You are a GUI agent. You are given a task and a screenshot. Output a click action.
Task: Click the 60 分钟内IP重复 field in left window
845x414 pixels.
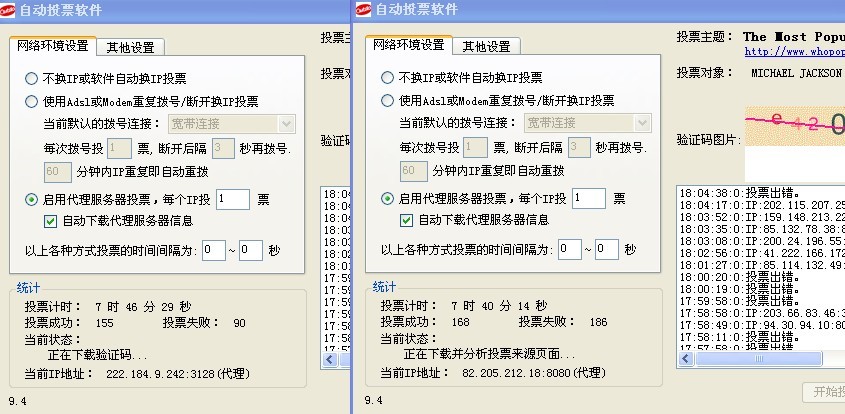58,172
